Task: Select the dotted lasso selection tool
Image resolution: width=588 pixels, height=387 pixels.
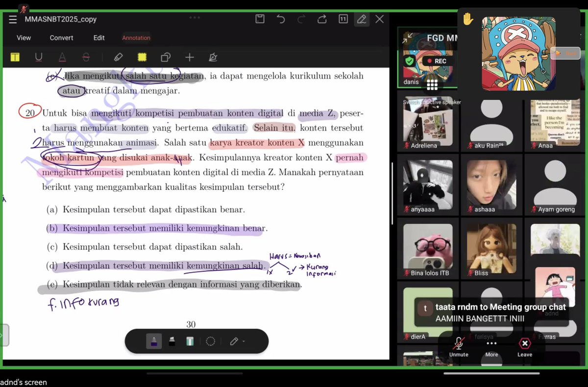Action: (211, 341)
